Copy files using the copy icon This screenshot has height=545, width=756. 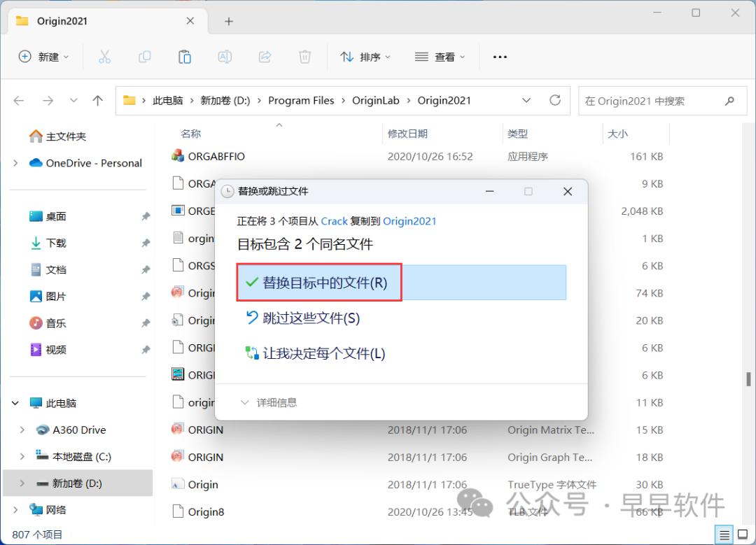coord(144,57)
